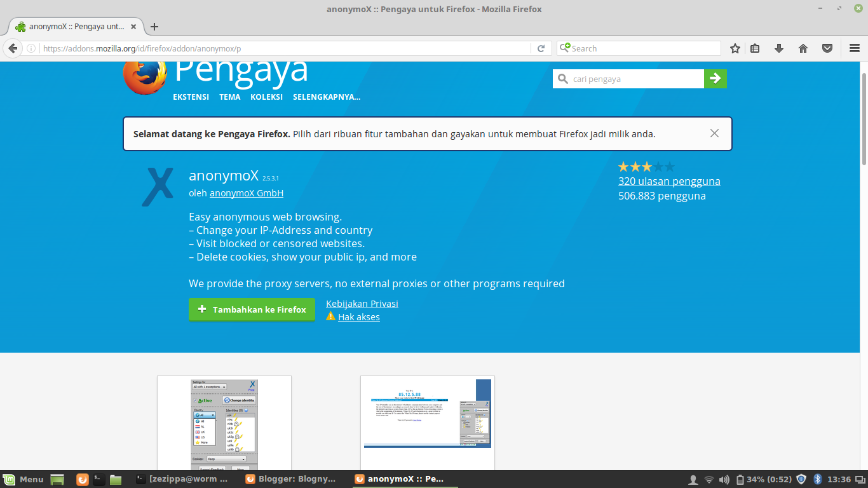Open the downloads panel
868x488 pixels.
pos(779,48)
